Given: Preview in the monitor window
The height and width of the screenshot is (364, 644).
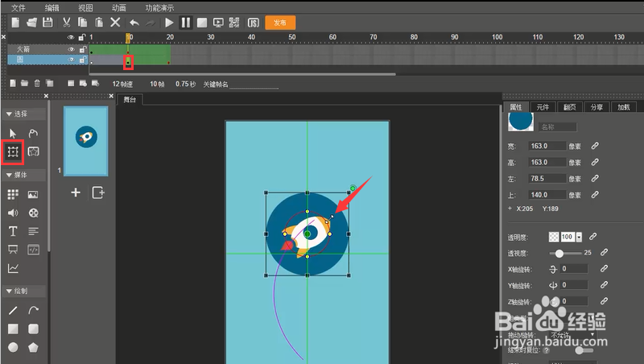Looking at the screenshot, I should pos(218,23).
